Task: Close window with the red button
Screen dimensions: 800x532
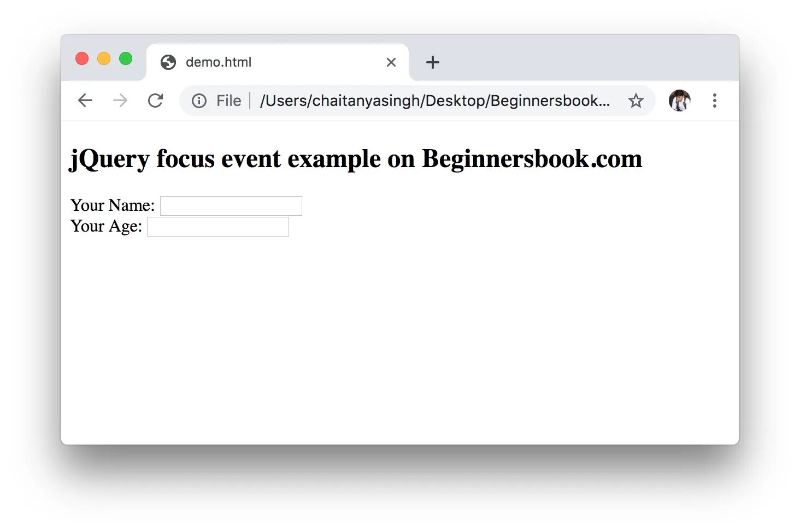Action: click(x=82, y=58)
